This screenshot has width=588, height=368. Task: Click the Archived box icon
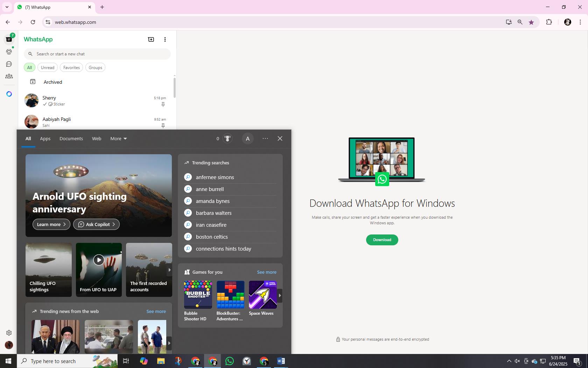[x=33, y=82]
